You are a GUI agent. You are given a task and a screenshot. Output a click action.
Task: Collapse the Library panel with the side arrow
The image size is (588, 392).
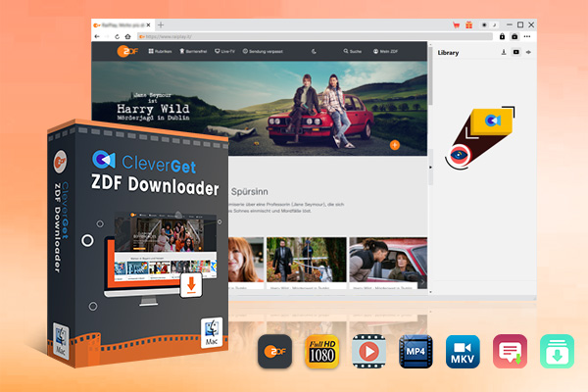tap(430, 167)
